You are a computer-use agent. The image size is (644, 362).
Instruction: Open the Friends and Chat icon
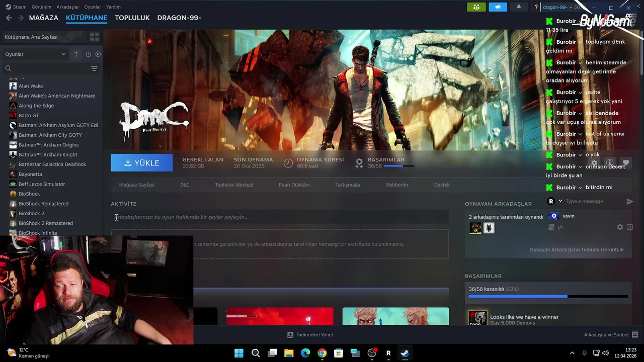[635, 335]
